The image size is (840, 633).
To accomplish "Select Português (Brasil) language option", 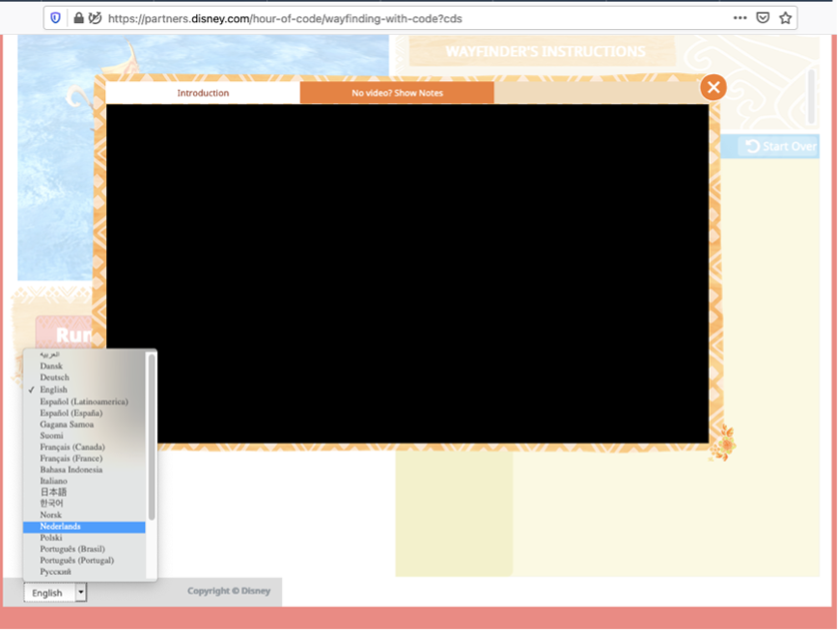I will click(x=84, y=549).
